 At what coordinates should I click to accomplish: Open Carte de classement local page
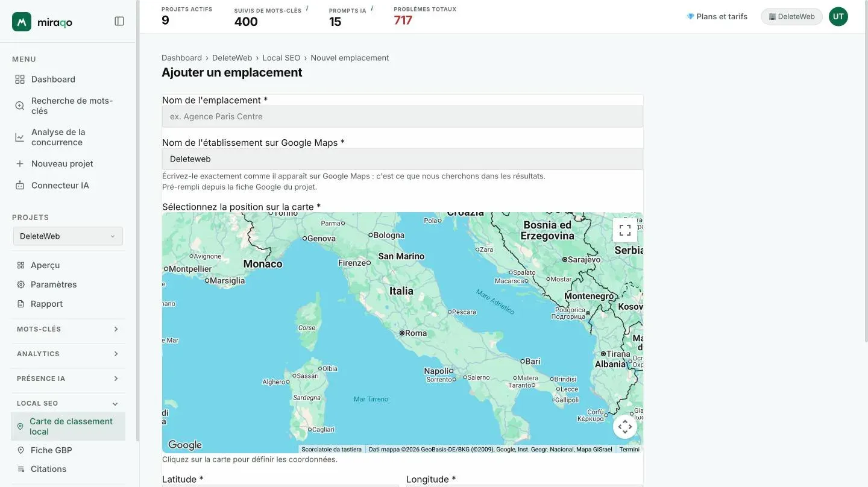[x=68, y=427]
